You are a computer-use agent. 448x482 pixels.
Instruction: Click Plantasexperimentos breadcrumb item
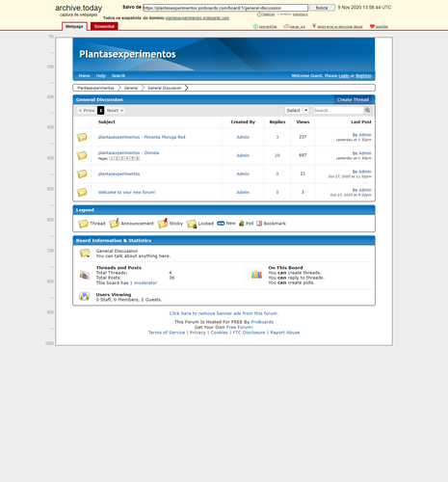pyautogui.click(x=95, y=88)
